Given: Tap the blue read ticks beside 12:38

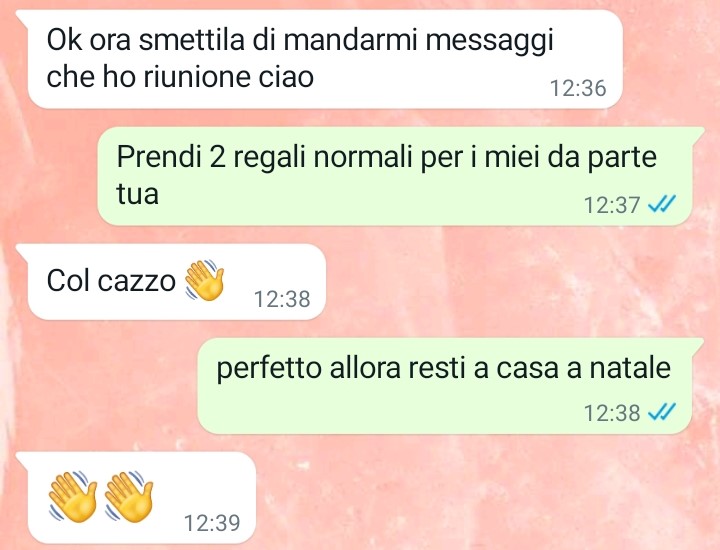Looking at the screenshot, I should [662, 412].
